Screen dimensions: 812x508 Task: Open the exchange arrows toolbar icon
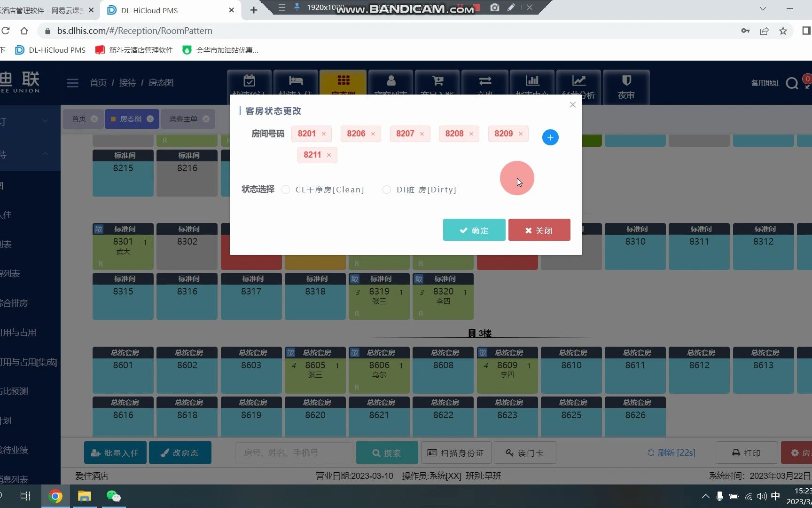point(485,83)
